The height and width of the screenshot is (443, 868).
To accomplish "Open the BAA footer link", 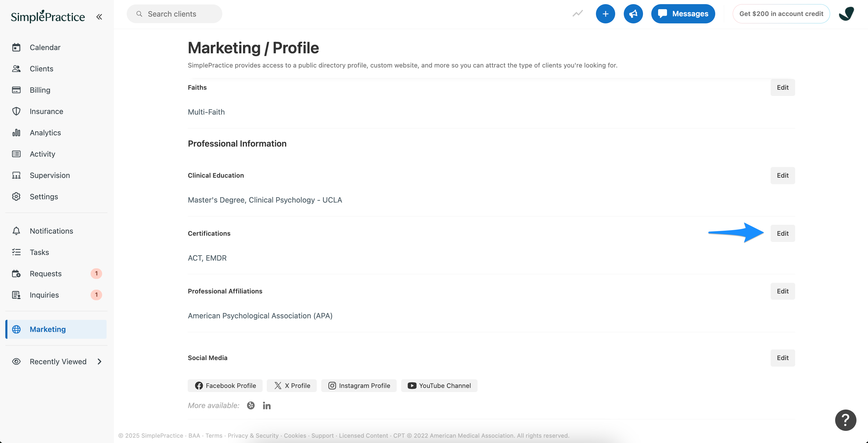I will pyautogui.click(x=194, y=436).
